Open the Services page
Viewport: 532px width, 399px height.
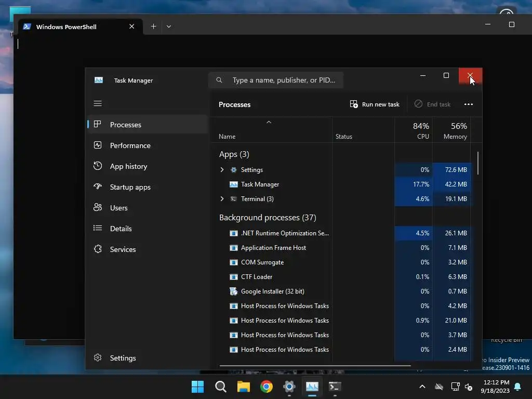click(148, 249)
